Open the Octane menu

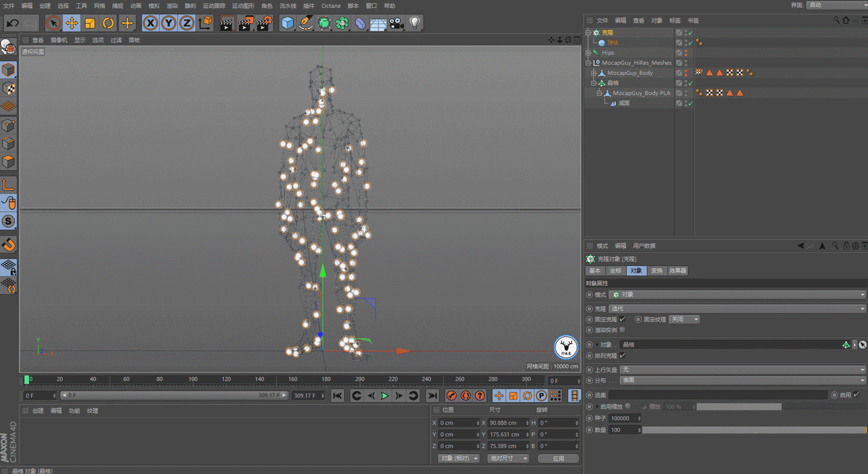pos(331,6)
